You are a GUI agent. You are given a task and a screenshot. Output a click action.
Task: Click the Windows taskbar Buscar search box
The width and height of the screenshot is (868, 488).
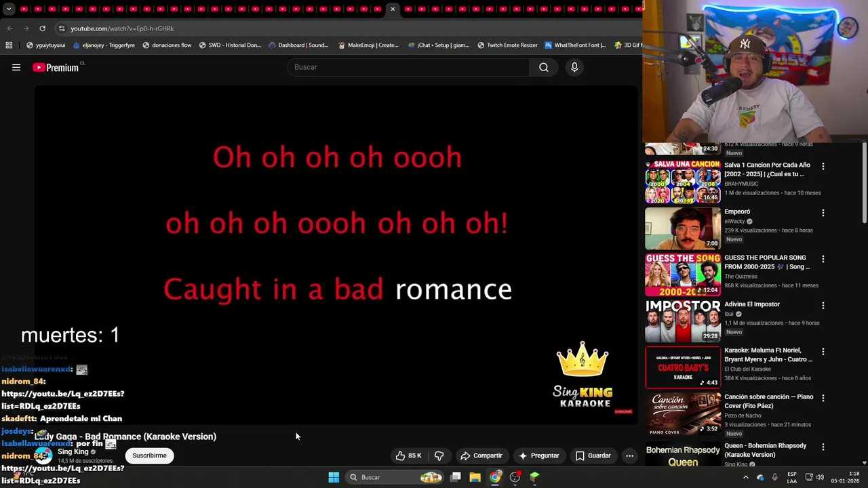[x=395, y=477]
